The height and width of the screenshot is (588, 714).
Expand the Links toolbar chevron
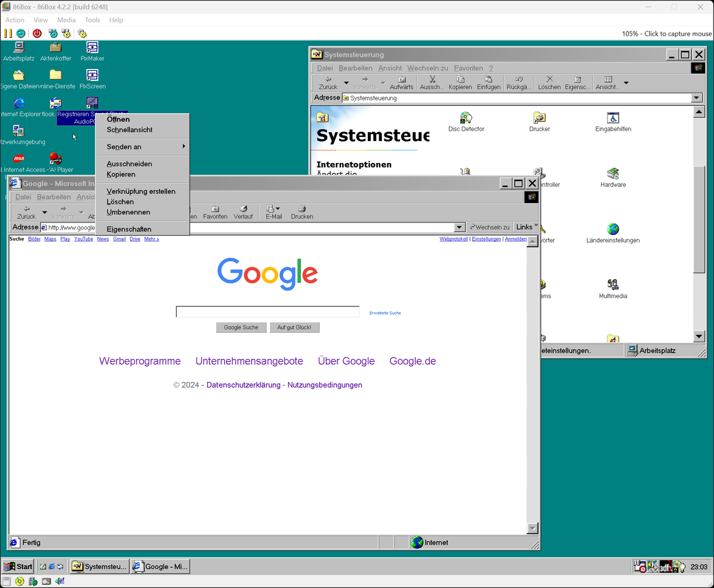point(536,227)
